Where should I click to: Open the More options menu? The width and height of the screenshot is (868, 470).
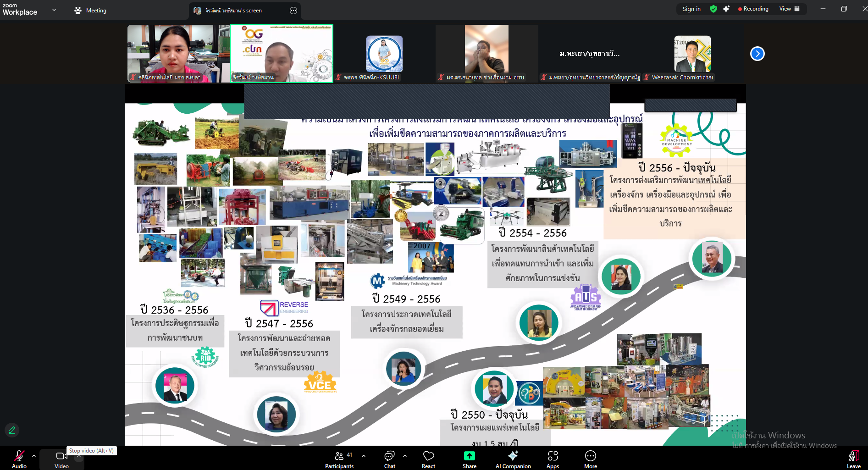pos(590,459)
